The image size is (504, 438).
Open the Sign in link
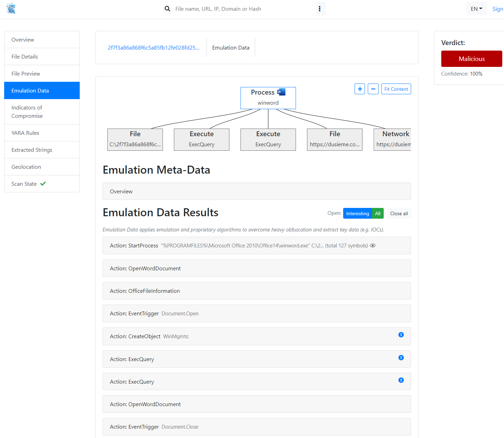pyautogui.click(x=498, y=9)
